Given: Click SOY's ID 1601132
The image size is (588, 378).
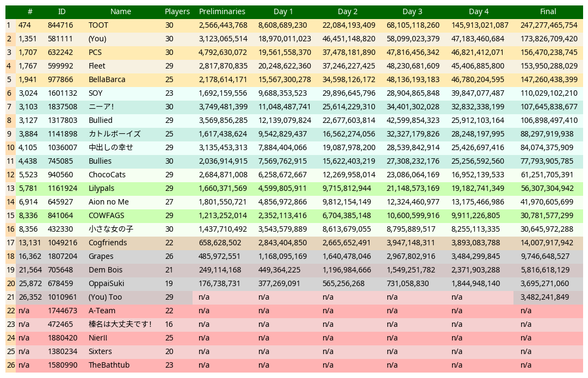Looking at the screenshot, I should click(x=63, y=94).
